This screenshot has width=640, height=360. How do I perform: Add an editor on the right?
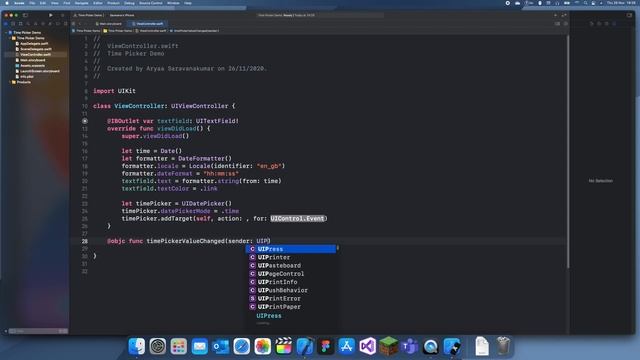565,24
